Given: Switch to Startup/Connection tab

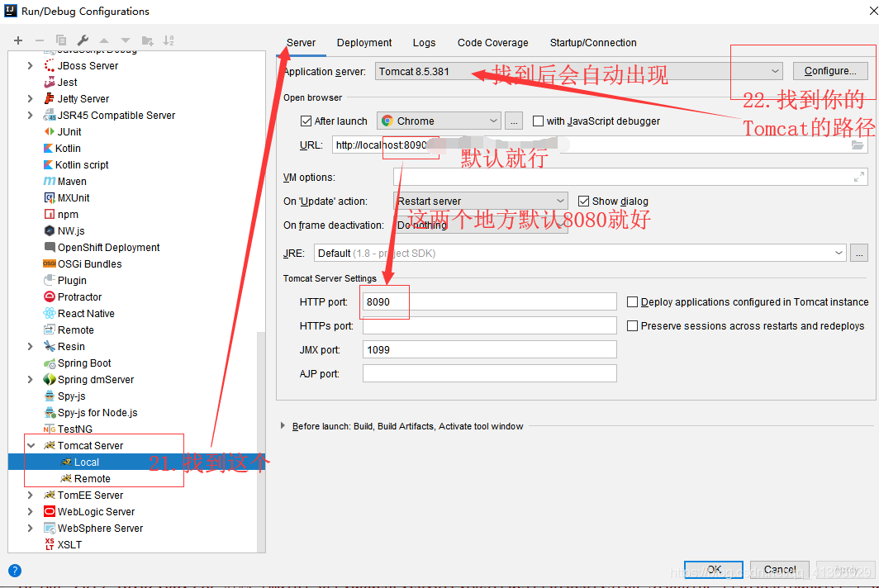Looking at the screenshot, I should coord(593,43).
